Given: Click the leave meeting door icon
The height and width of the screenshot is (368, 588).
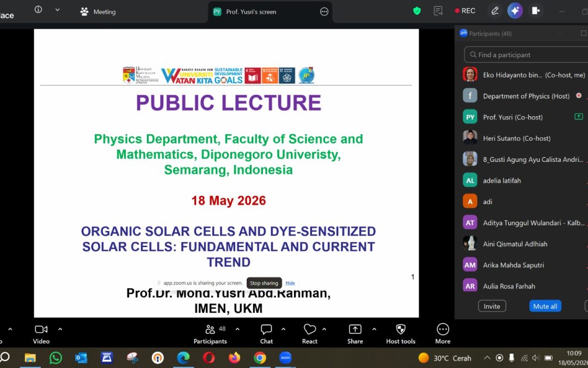Looking at the screenshot, I should 536,11.
